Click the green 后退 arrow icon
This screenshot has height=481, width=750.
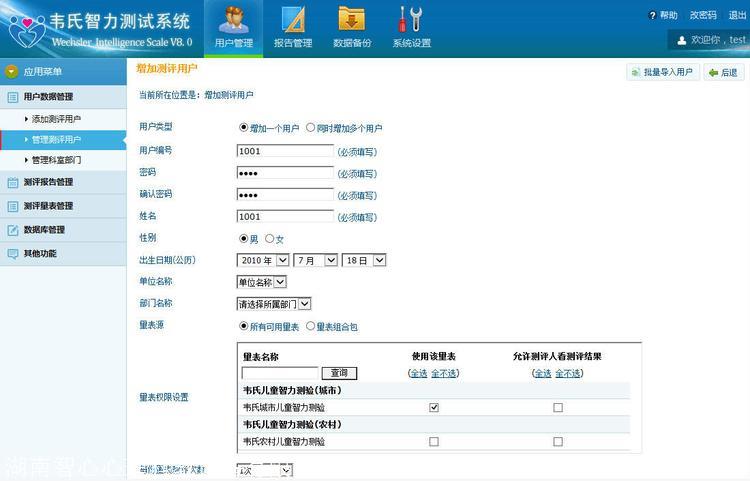click(714, 73)
